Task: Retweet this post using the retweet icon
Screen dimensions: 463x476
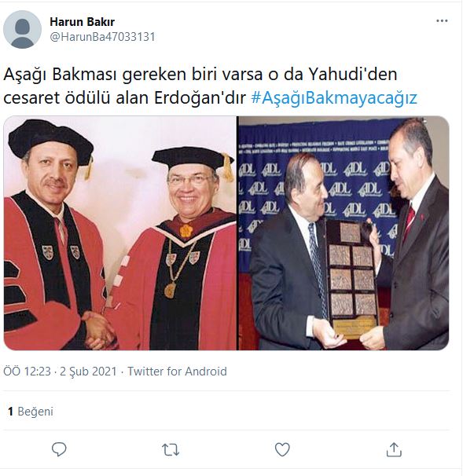Action: (171, 449)
